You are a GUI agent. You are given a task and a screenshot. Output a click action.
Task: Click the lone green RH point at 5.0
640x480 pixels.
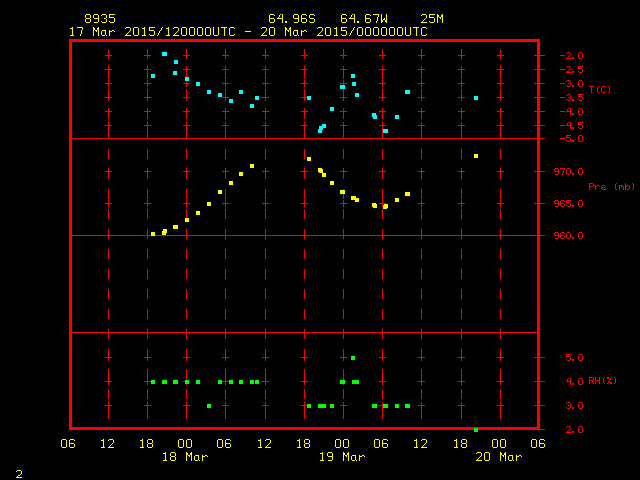[353, 358]
